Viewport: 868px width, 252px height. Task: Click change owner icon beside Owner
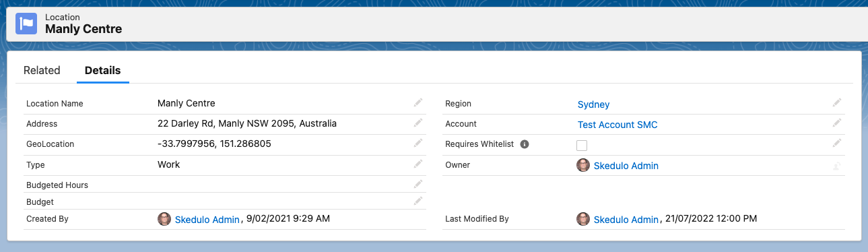[837, 165]
